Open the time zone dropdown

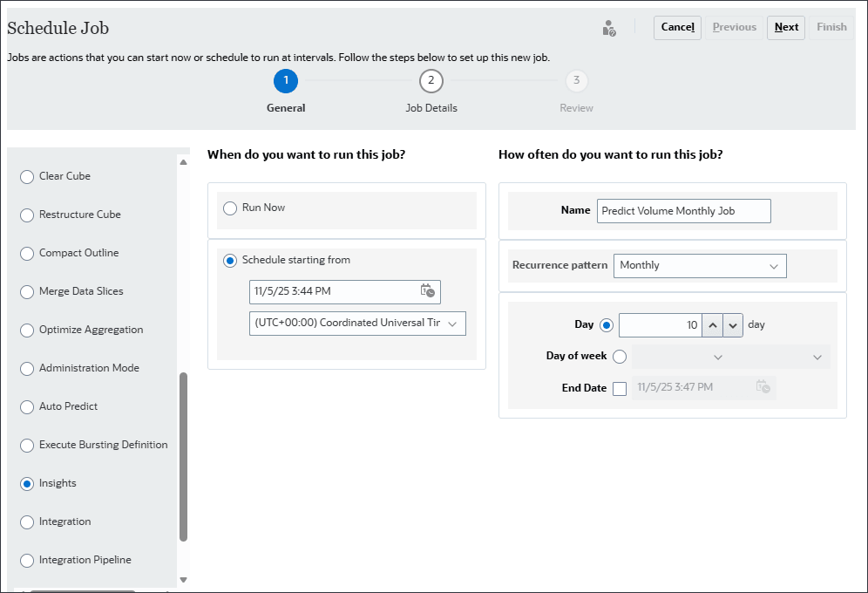coord(357,324)
